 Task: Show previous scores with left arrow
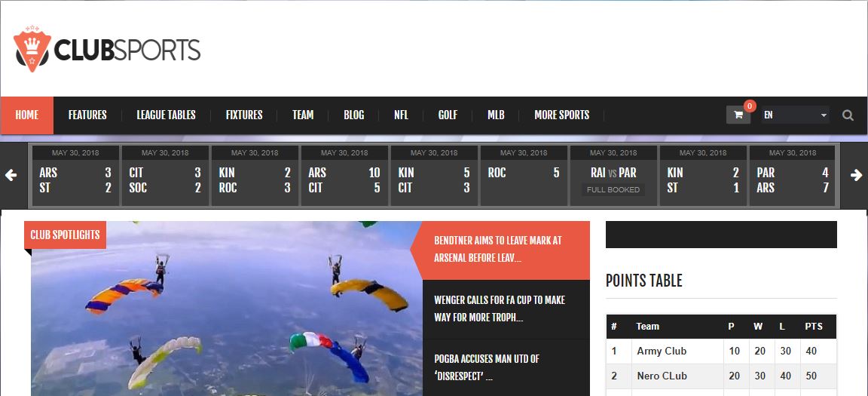[x=11, y=176]
